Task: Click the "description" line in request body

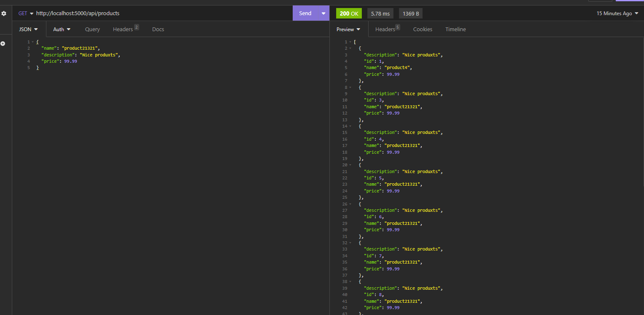Action: pos(81,55)
